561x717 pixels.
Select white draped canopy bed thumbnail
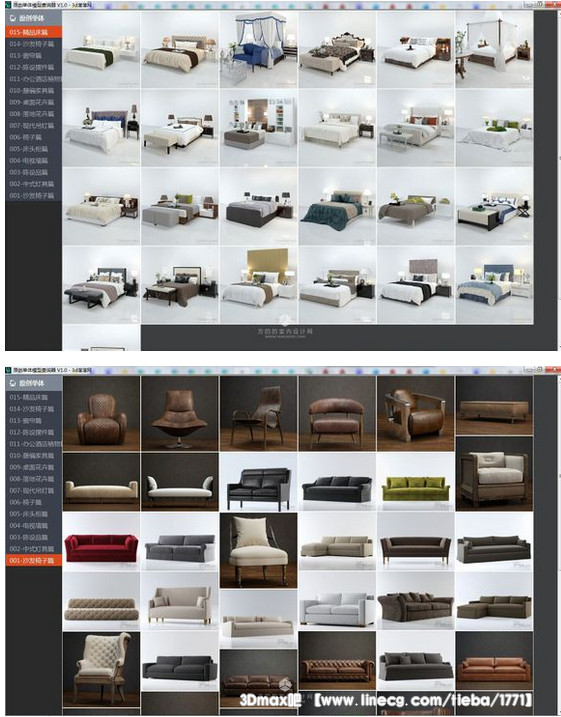[494, 50]
